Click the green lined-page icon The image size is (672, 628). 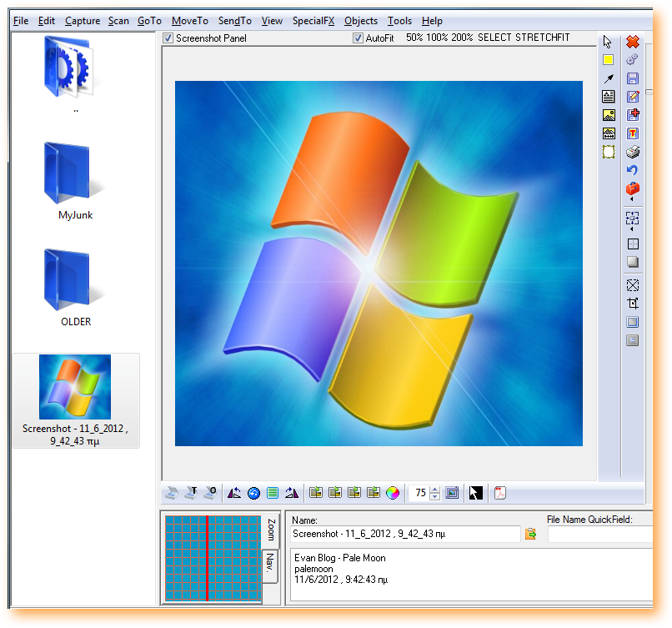tap(273, 494)
